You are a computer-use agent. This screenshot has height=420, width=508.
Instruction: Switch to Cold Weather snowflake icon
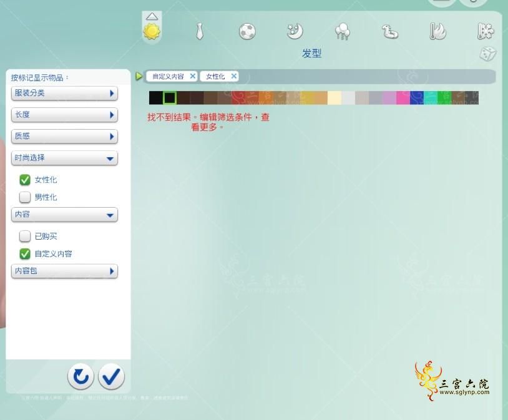(x=485, y=31)
